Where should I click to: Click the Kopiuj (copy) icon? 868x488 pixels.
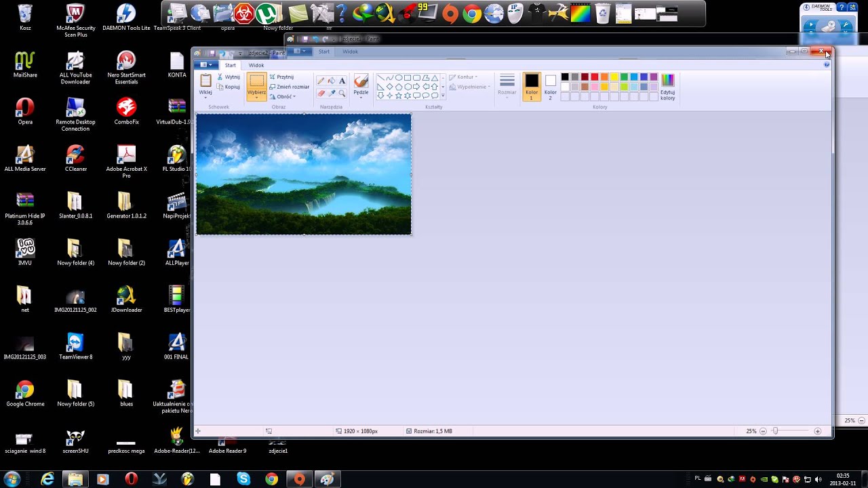click(220, 87)
